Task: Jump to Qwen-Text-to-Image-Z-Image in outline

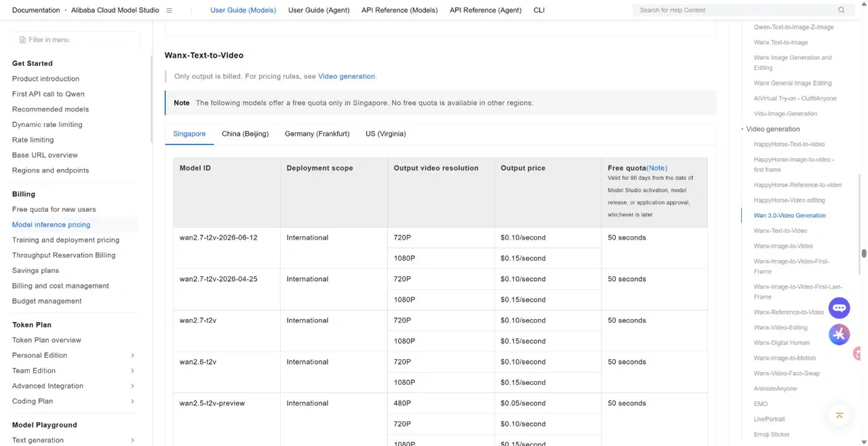Action: (x=793, y=27)
